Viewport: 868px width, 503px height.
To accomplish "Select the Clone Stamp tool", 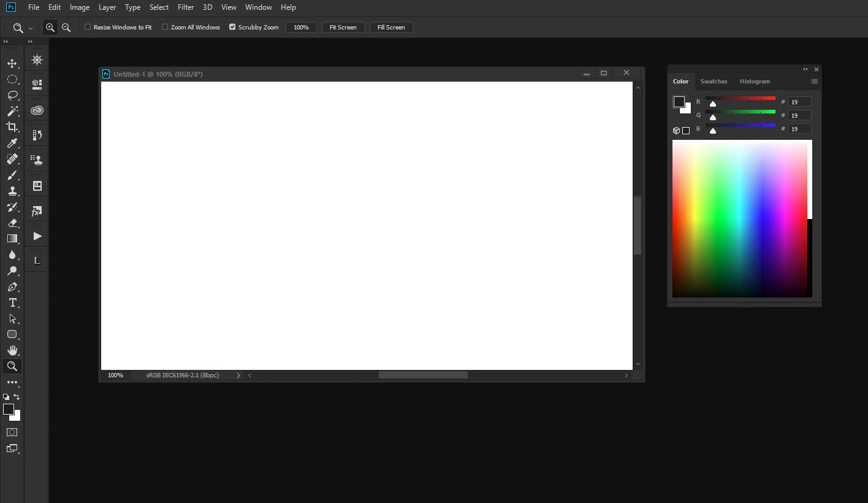I will (12, 191).
